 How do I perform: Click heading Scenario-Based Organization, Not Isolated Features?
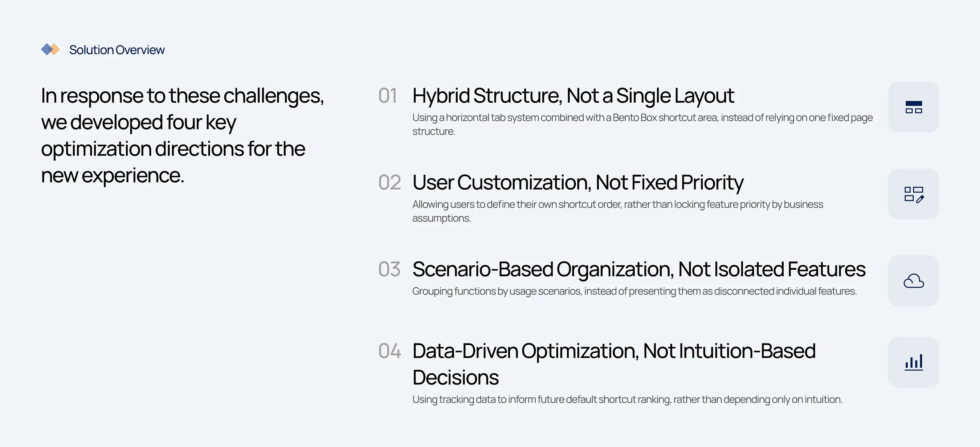(639, 269)
